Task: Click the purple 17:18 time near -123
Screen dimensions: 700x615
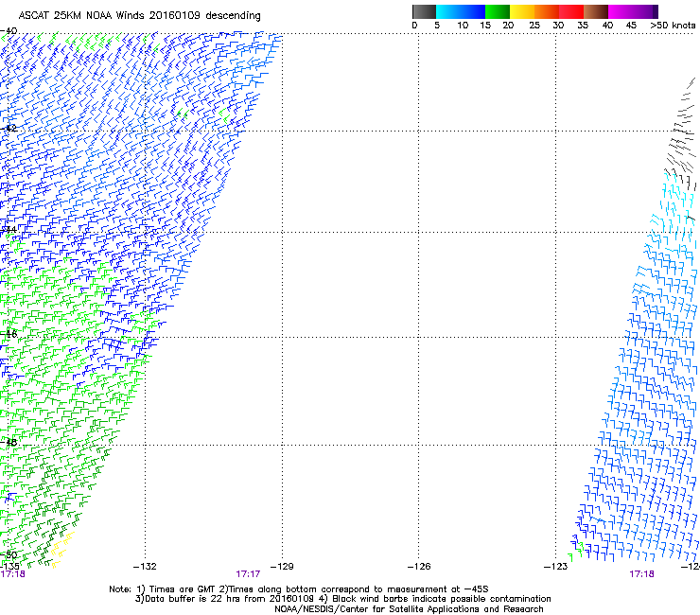Action: pyautogui.click(x=641, y=574)
